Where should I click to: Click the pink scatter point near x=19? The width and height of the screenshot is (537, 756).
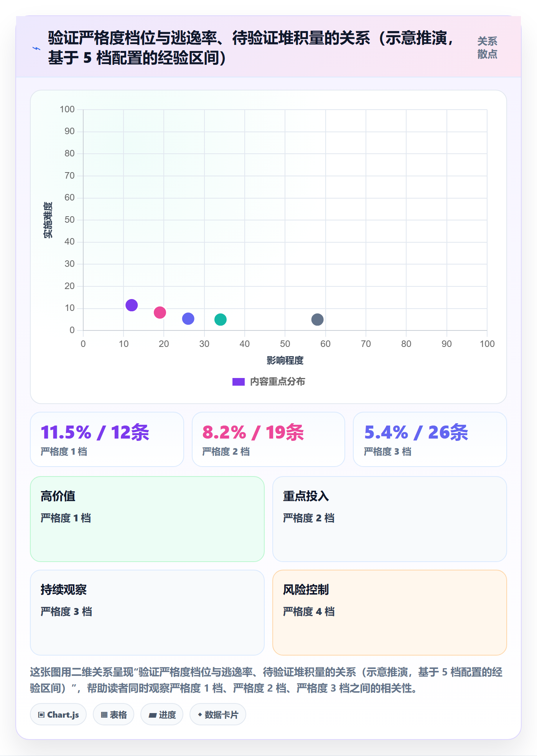point(160,312)
